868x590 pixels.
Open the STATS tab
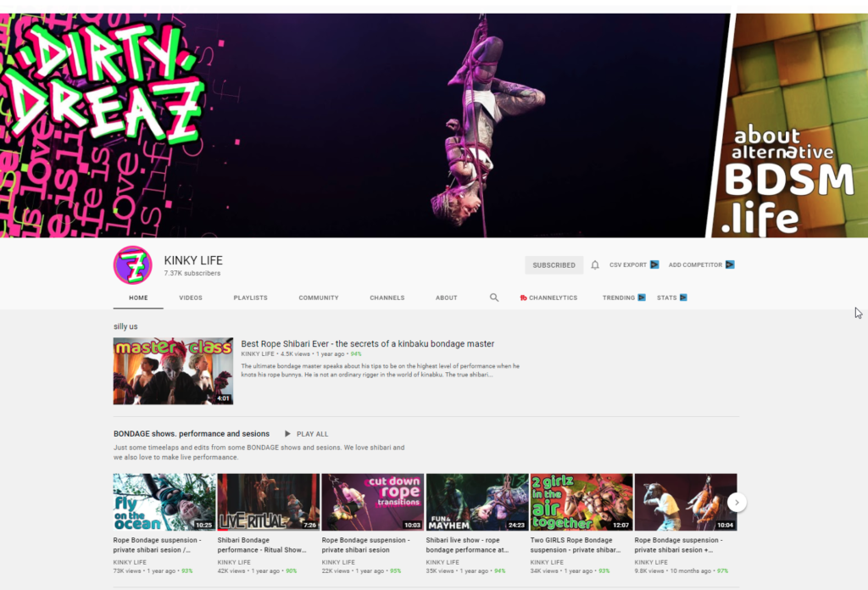[672, 298]
